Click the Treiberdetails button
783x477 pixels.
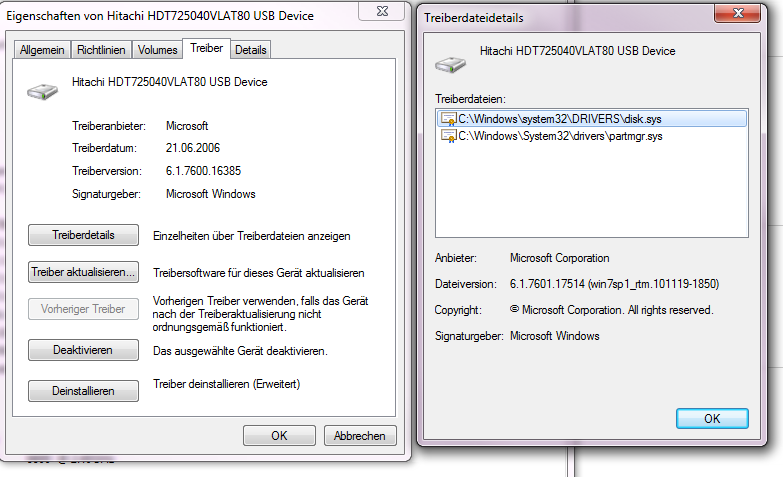point(83,235)
